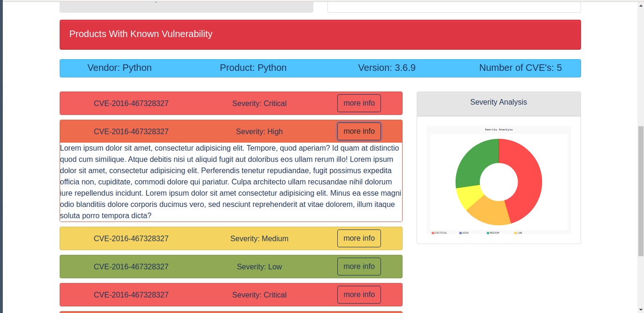
Task: Click the grey dropdown bar at top left
Action: pos(186,6)
